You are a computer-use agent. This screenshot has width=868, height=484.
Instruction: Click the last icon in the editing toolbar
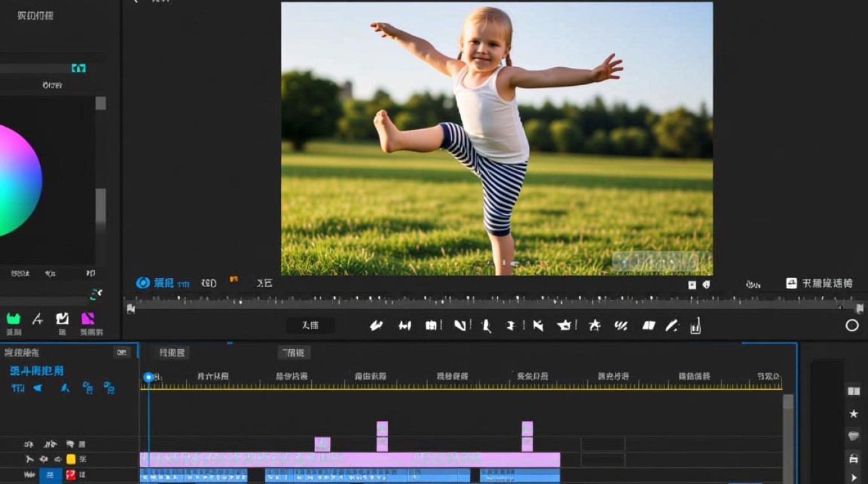click(x=696, y=325)
